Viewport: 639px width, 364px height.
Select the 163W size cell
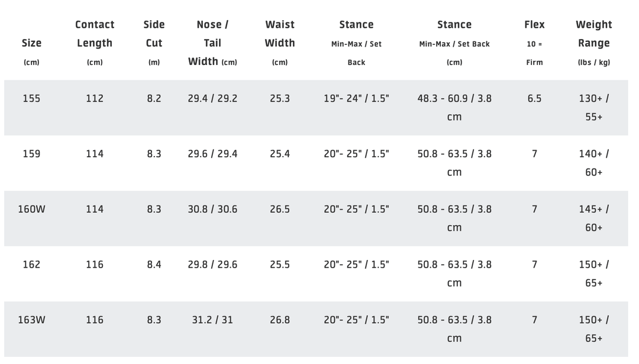pos(31,320)
